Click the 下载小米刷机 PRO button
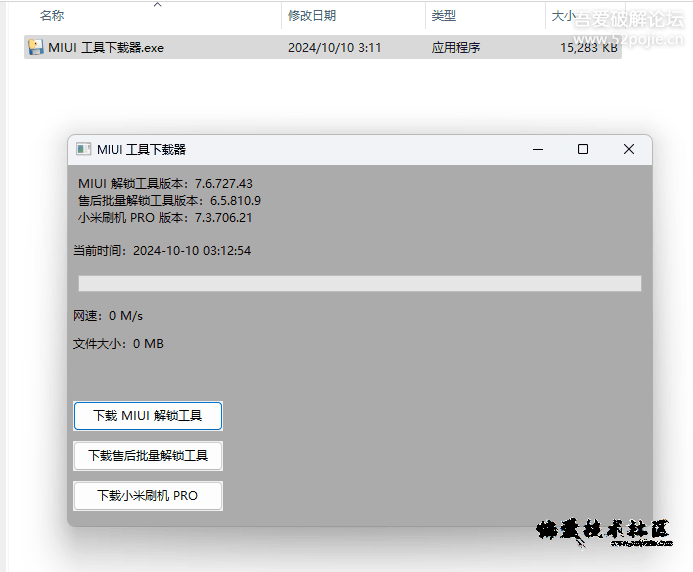This screenshot has height=572, width=693. point(148,496)
